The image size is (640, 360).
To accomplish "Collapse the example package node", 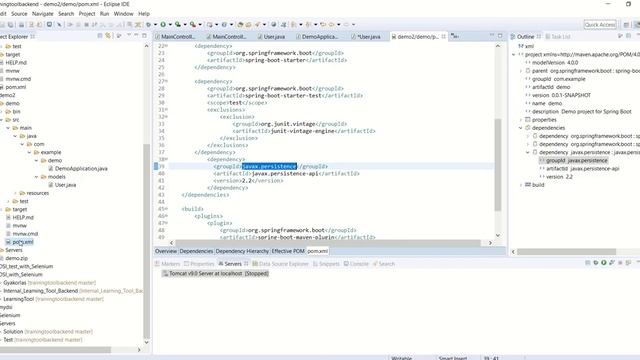I will point(29,152).
